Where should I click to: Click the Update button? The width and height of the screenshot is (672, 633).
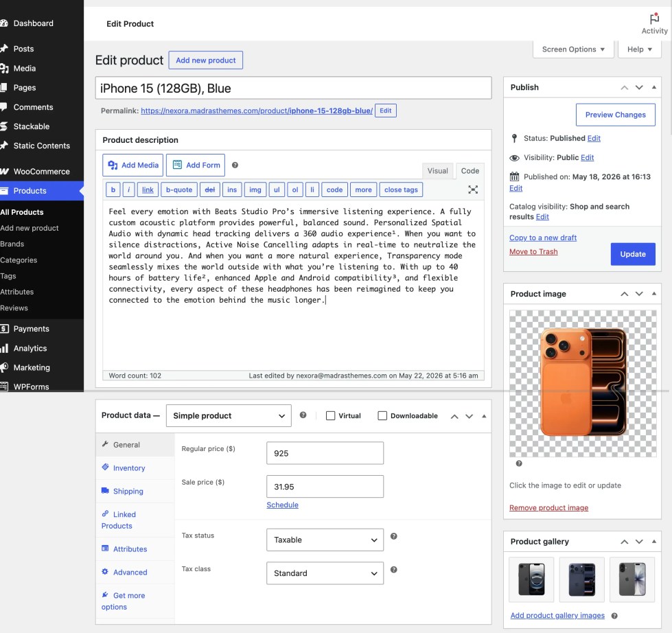click(x=633, y=254)
